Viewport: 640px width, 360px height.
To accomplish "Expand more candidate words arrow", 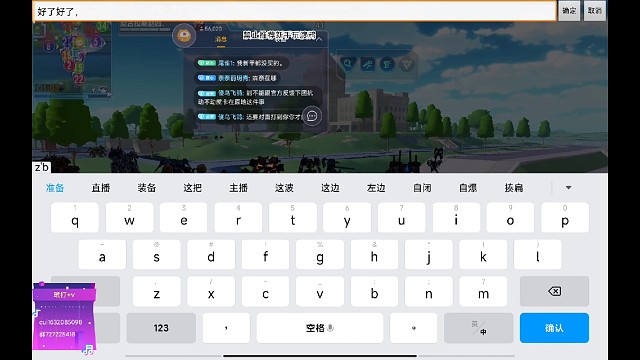I will [569, 188].
